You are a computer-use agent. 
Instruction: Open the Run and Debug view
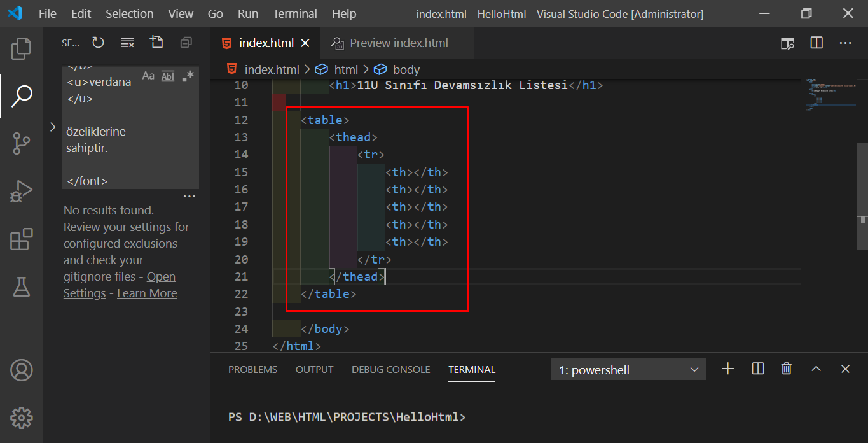point(21,192)
